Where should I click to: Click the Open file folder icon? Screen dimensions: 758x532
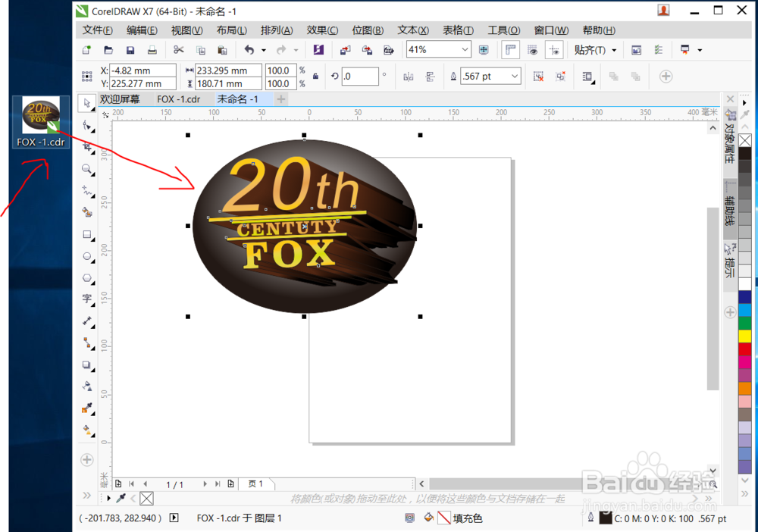108,50
